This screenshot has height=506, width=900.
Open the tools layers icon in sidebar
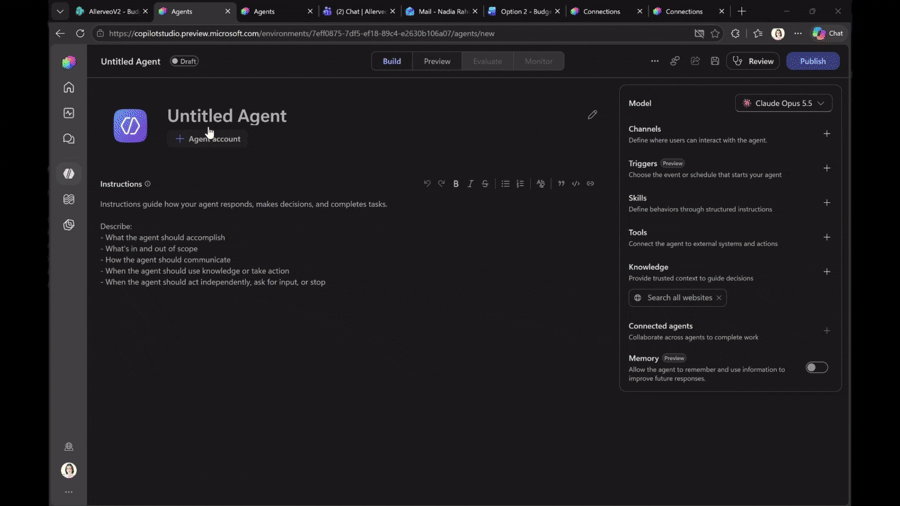[69, 225]
